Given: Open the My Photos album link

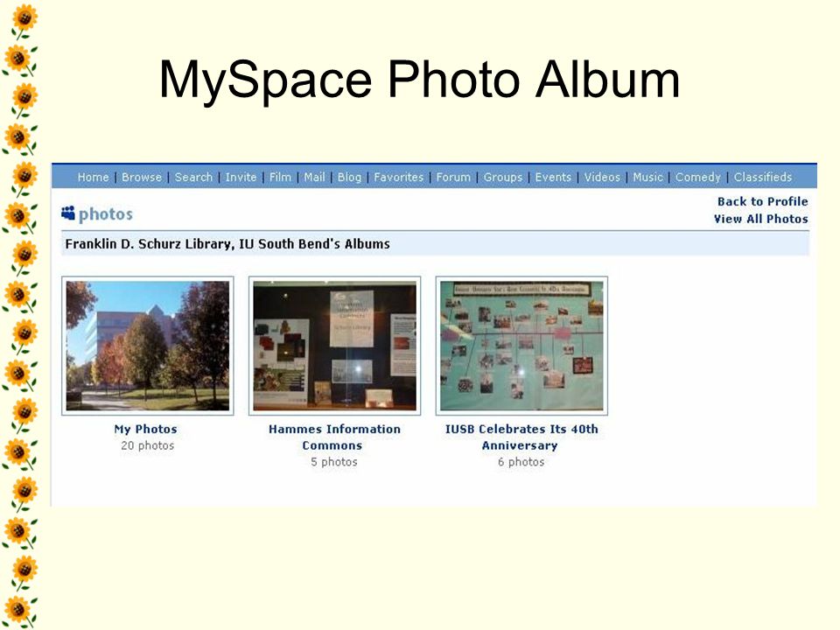Looking at the screenshot, I should [146, 429].
